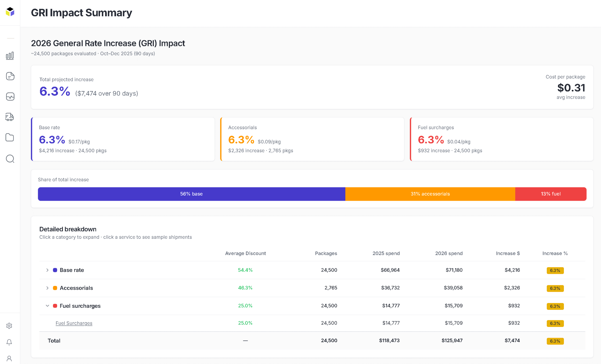Viewport: 601px width, 364px height.
Task: Click the 6.3% badge on the Total row
Action: click(555, 341)
